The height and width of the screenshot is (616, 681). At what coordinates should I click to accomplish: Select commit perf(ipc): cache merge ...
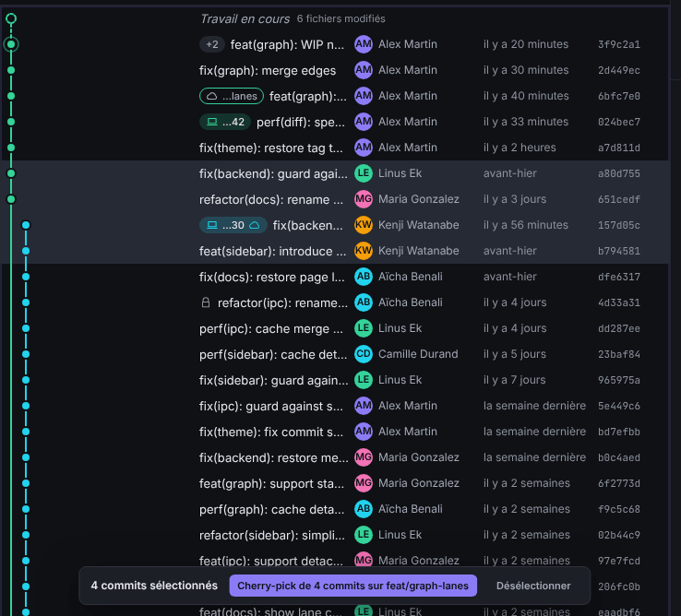point(334,328)
